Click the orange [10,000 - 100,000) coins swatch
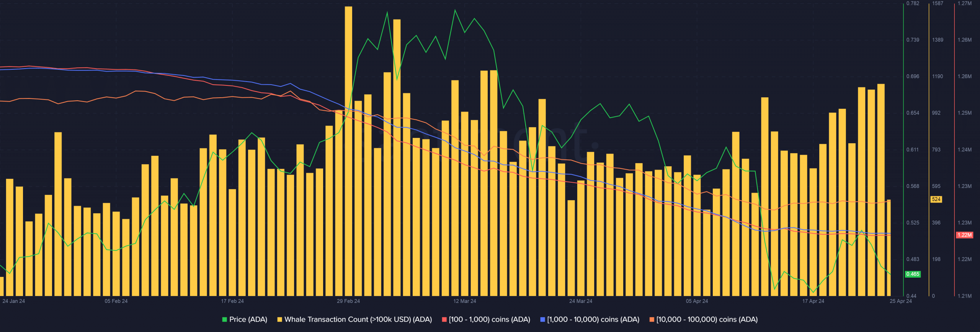The height and width of the screenshot is (332, 980). click(x=652, y=319)
